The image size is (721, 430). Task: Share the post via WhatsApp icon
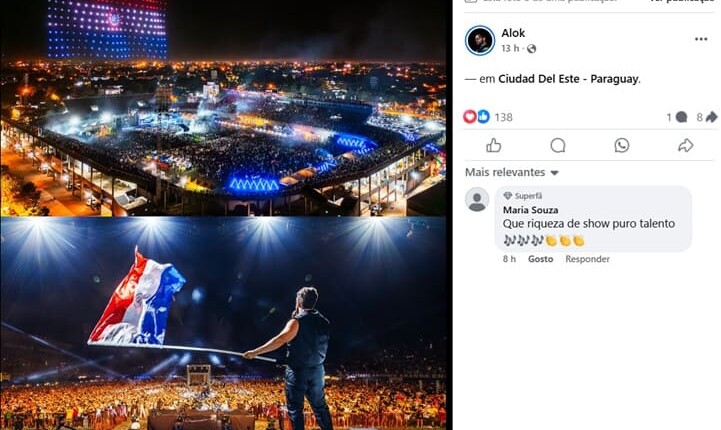(622, 145)
